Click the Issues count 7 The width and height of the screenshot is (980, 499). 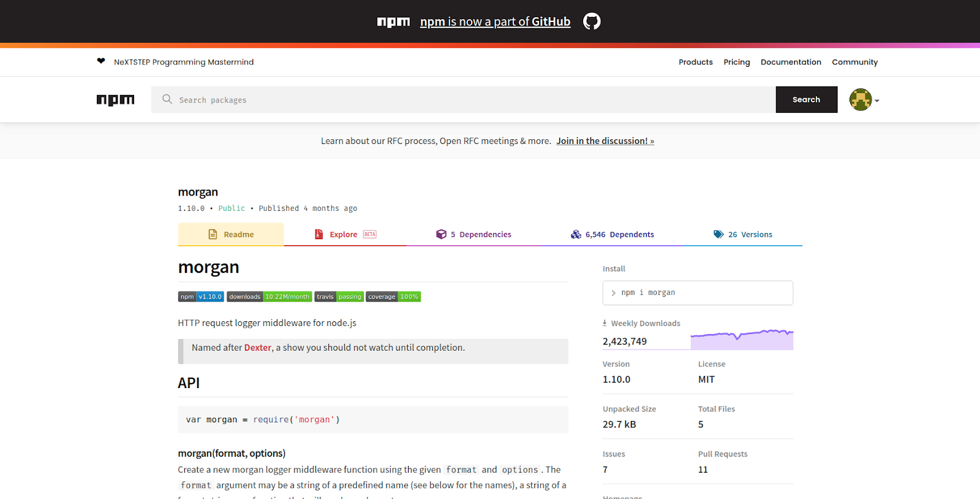(x=605, y=470)
